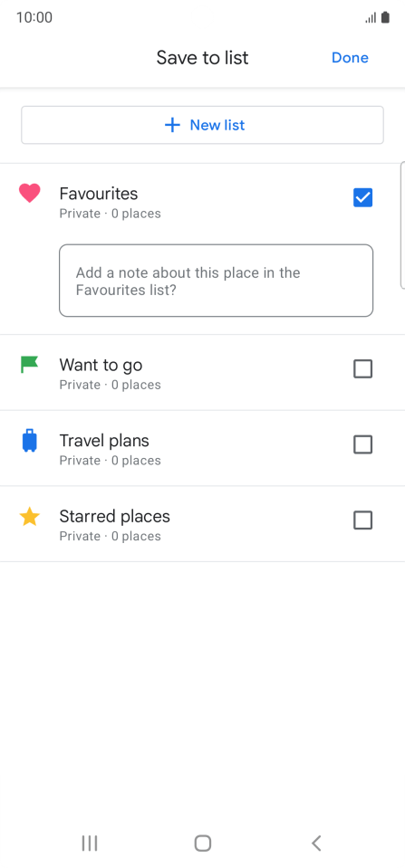This screenshot has height=868, width=405.
Task: Check the Starred places checkbox
Action: pyautogui.click(x=363, y=520)
